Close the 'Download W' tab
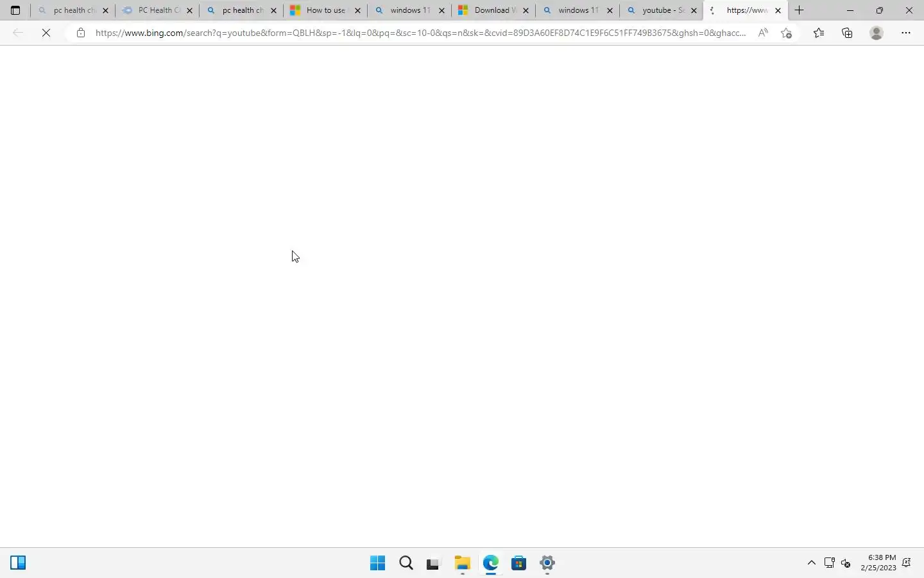The image size is (924, 578). click(x=526, y=10)
